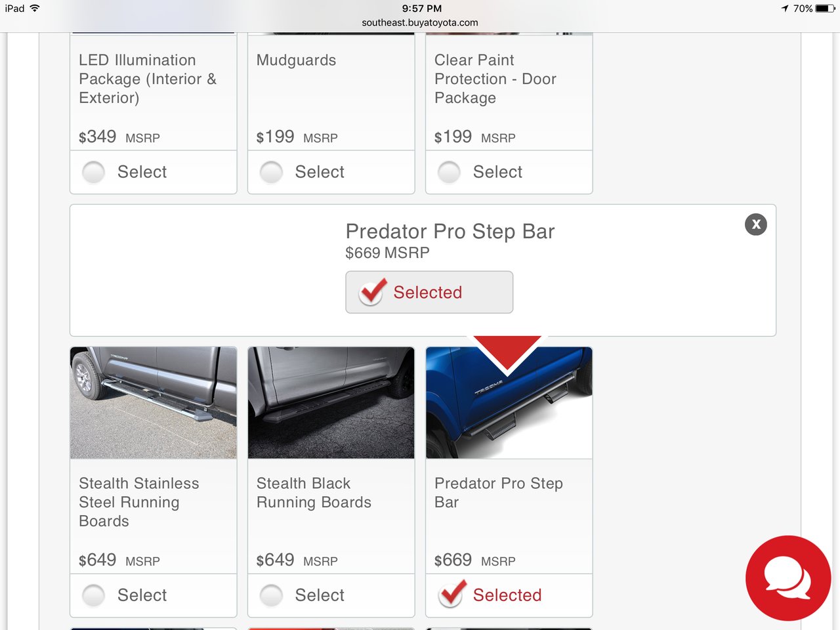This screenshot has height=630, width=840.
Task: Tap the location arrow status icon
Action: [785, 9]
